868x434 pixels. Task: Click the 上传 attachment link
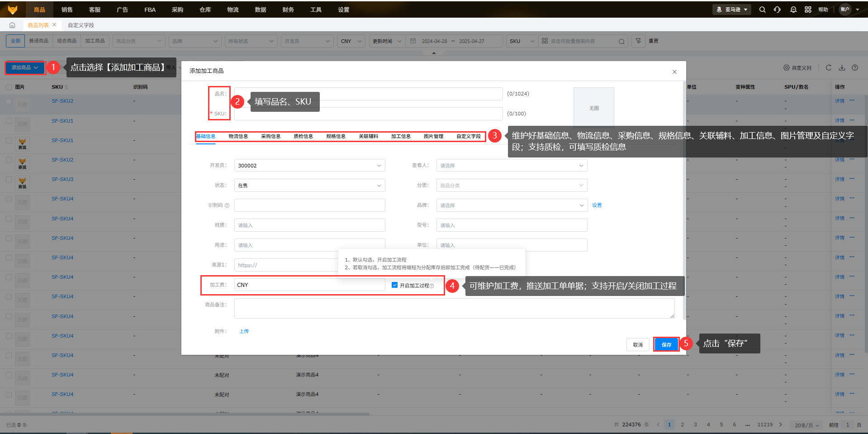(x=244, y=331)
